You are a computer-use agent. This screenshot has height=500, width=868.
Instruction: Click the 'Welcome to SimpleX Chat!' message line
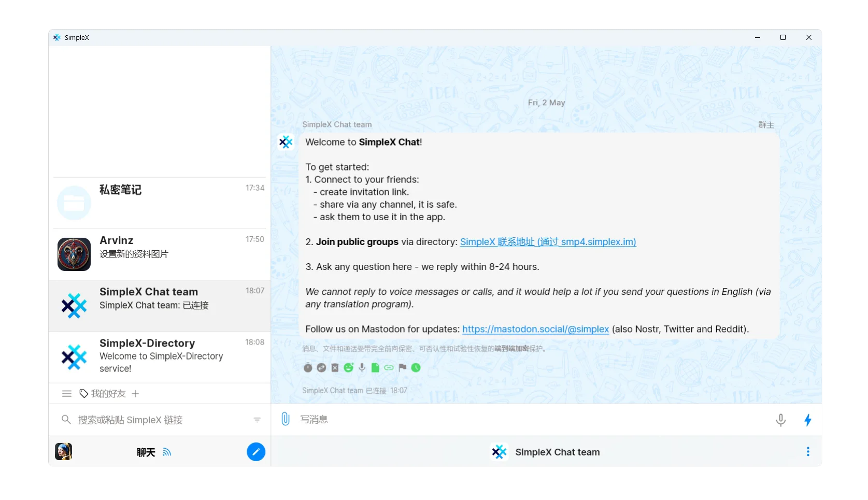[364, 142]
